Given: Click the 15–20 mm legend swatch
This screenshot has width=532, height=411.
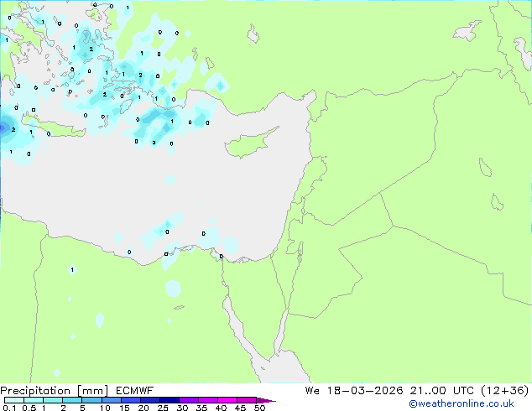Looking at the screenshot, I should [131, 400].
